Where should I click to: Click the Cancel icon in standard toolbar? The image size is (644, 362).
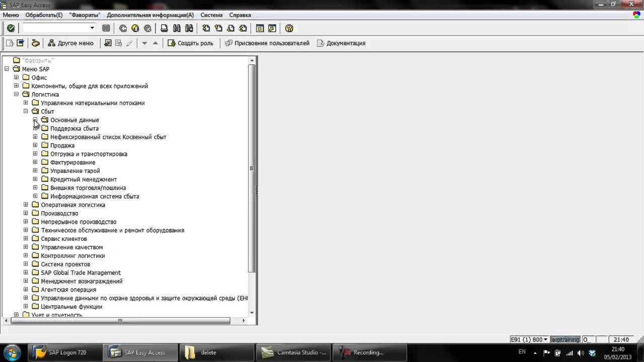click(147, 28)
